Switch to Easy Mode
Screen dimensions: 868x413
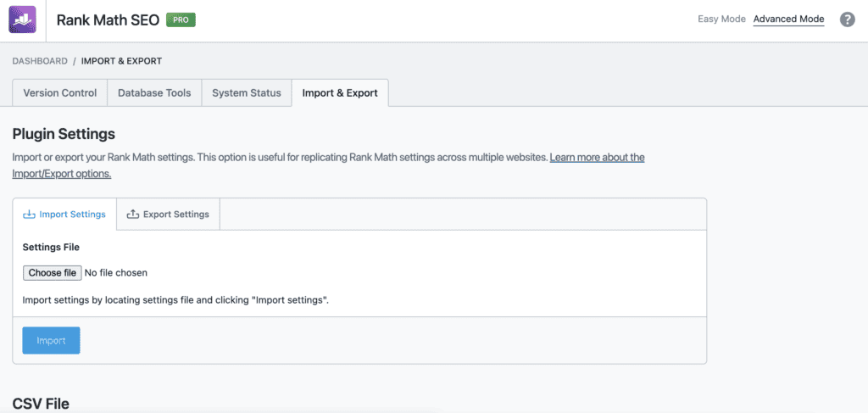(x=721, y=19)
